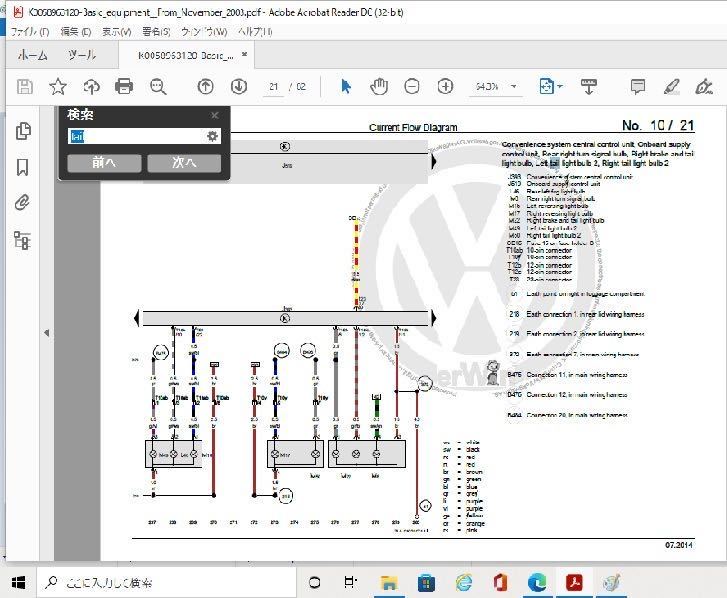This screenshot has width=727, height=598.
Task: Open bookmarks panel icon
Action: [x=22, y=167]
